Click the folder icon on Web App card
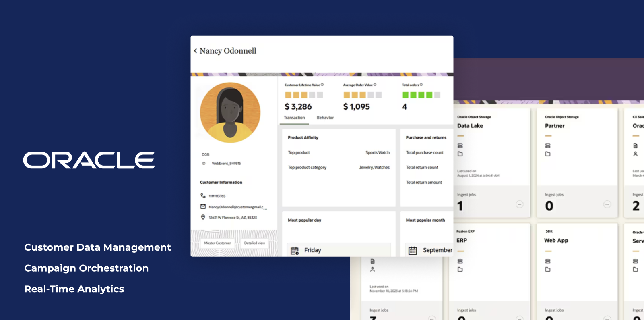 548,269
